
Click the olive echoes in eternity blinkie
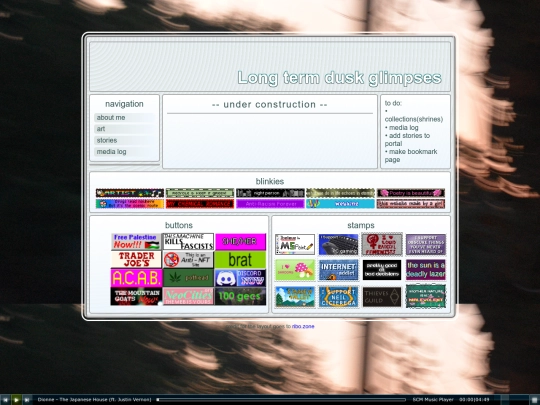(340, 193)
